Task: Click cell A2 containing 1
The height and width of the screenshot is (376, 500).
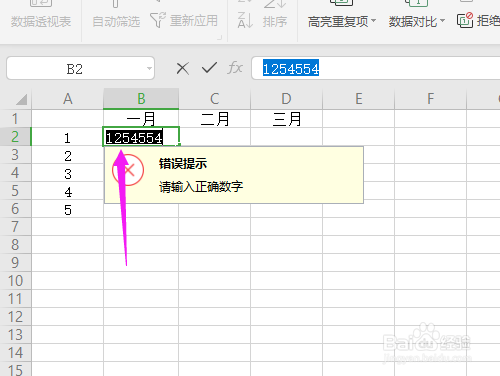Action: 68,137
